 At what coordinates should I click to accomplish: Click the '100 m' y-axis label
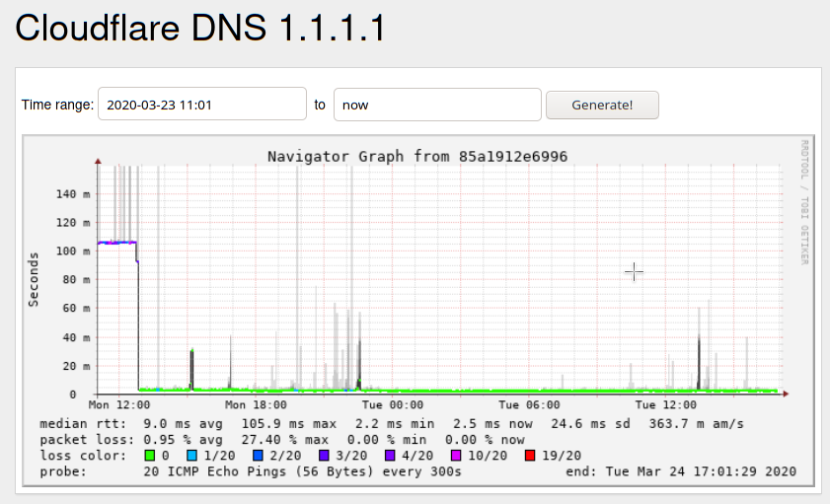(73, 252)
